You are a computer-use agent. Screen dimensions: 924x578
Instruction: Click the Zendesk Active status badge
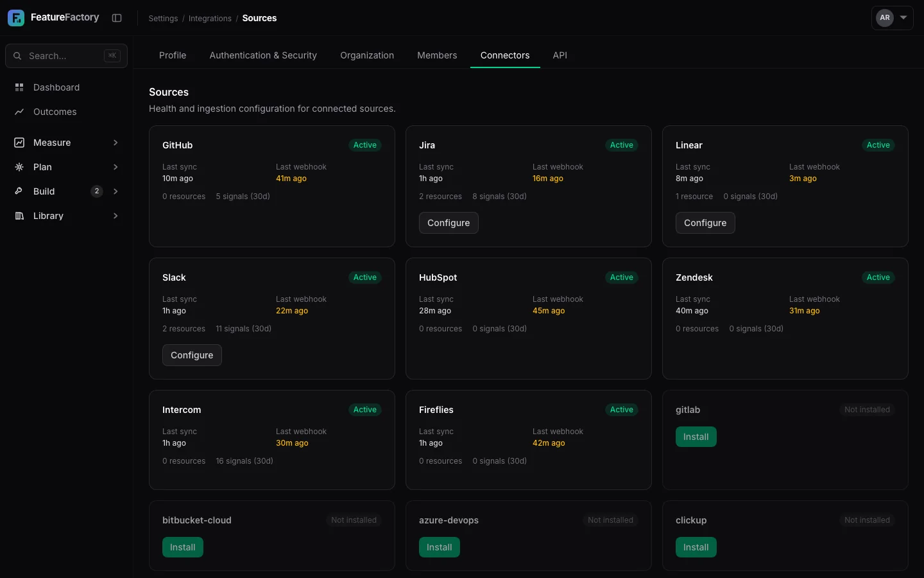coord(878,277)
